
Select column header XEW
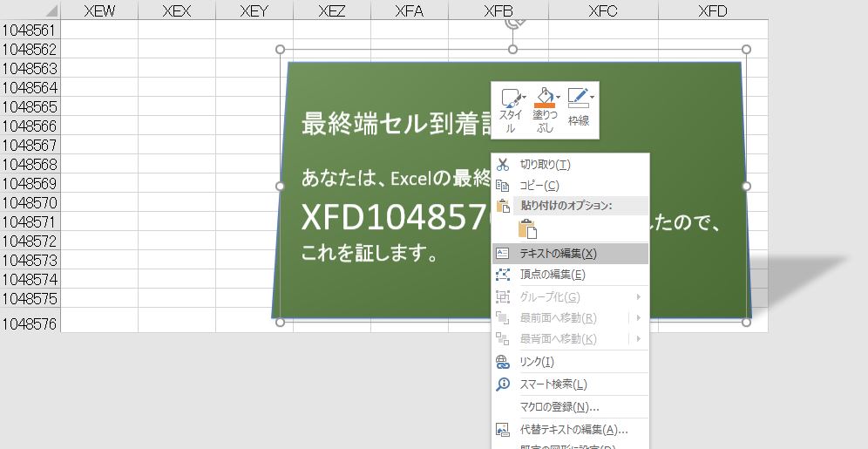[99, 10]
